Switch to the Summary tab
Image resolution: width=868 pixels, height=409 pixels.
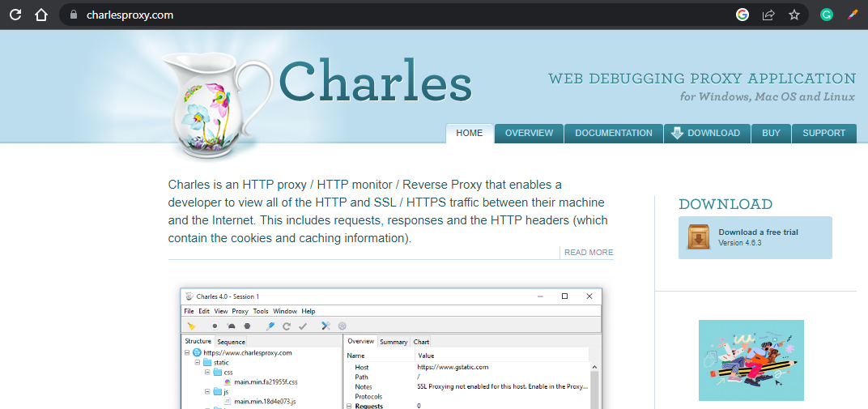(394, 342)
